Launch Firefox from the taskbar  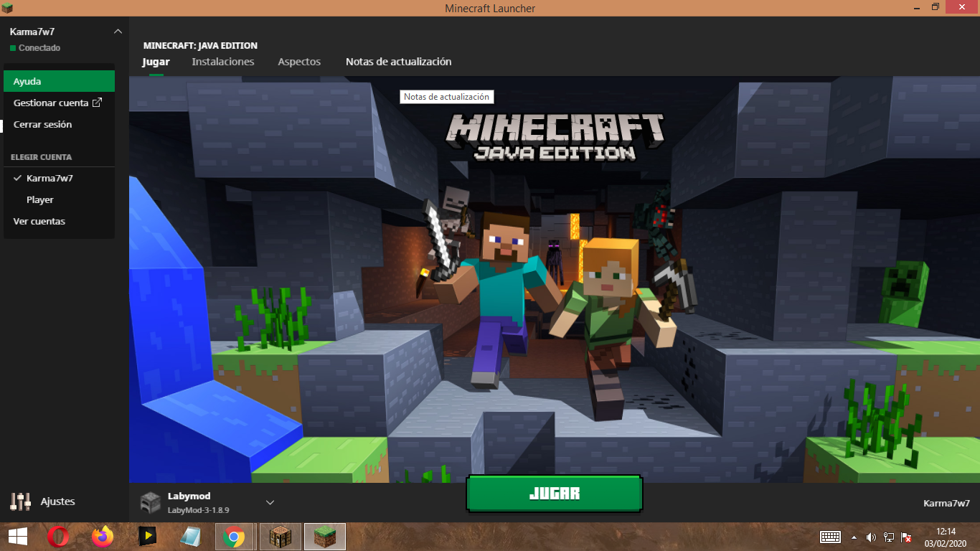103,537
